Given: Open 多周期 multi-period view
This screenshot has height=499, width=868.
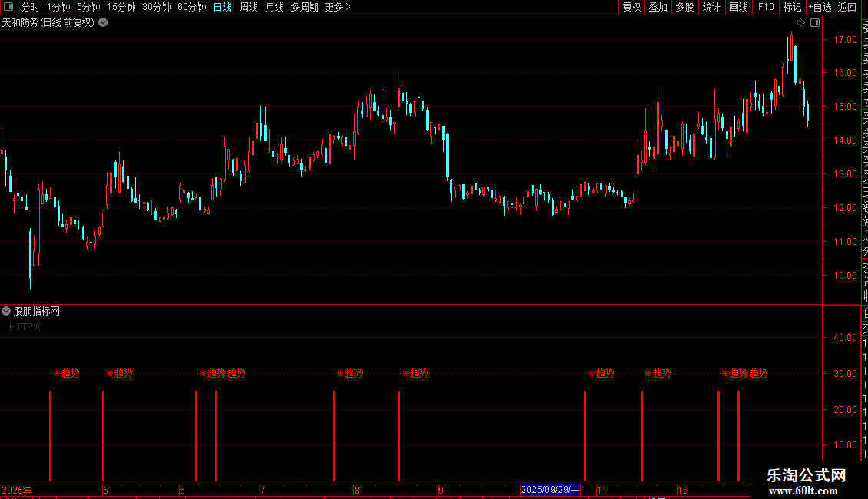Looking at the screenshot, I should point(304,7).
